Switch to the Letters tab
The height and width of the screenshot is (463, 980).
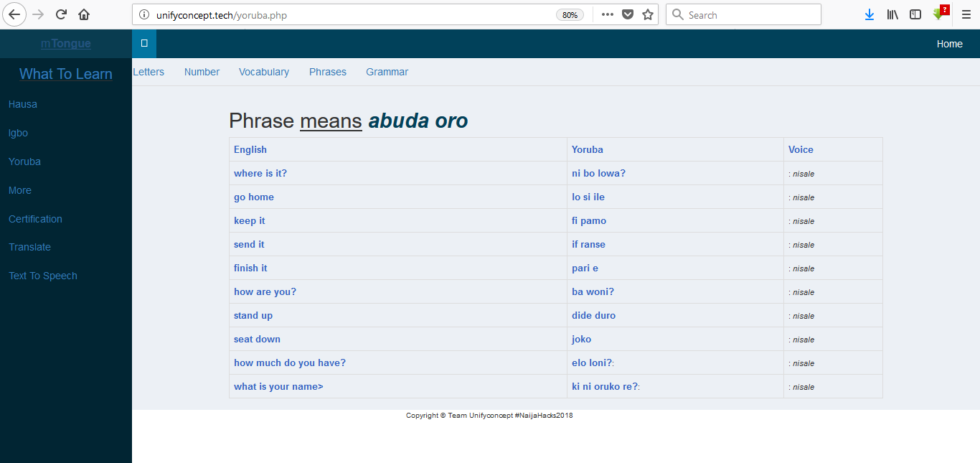tap(149, 72)
